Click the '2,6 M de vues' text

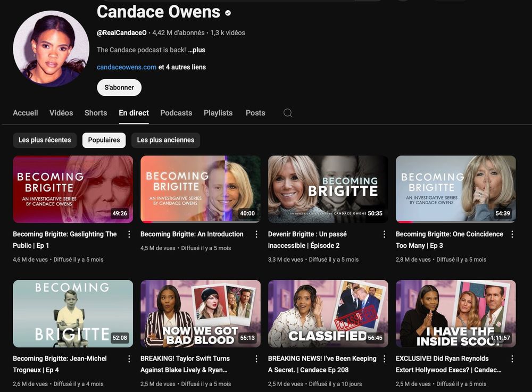click(x=30, y=384)
